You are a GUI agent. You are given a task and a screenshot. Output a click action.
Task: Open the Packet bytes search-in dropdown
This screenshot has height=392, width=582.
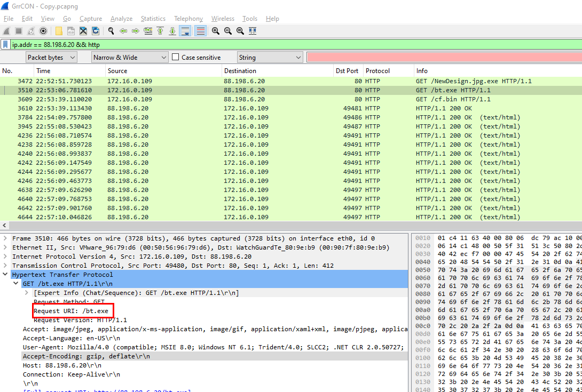(51, 58)
